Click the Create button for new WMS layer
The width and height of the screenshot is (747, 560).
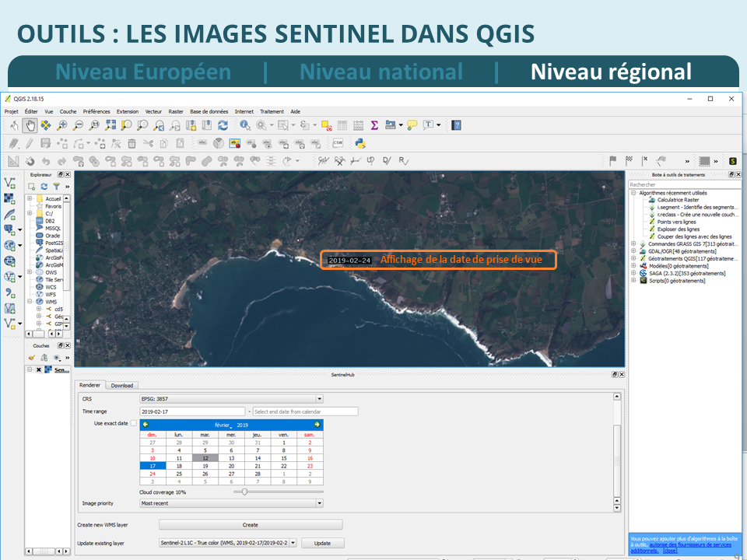pyautogui.click(x=251, y=525)
